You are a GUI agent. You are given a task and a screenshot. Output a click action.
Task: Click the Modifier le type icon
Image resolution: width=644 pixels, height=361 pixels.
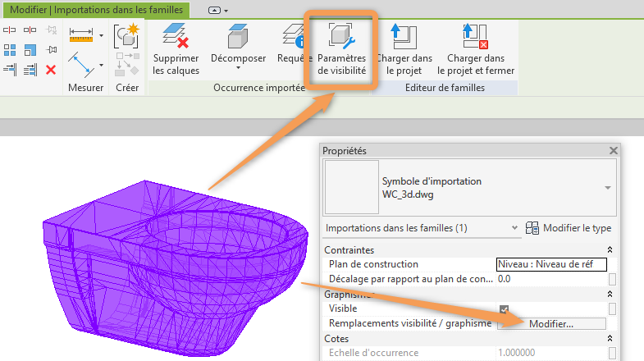(532, 228)
